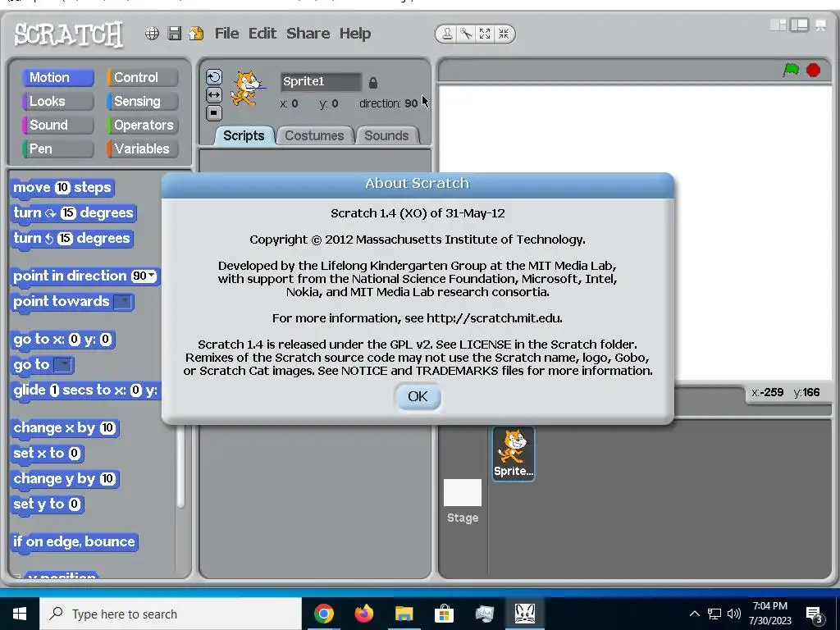Open the File menu
This screenshot has width=840, height=630.
(226, 33)
